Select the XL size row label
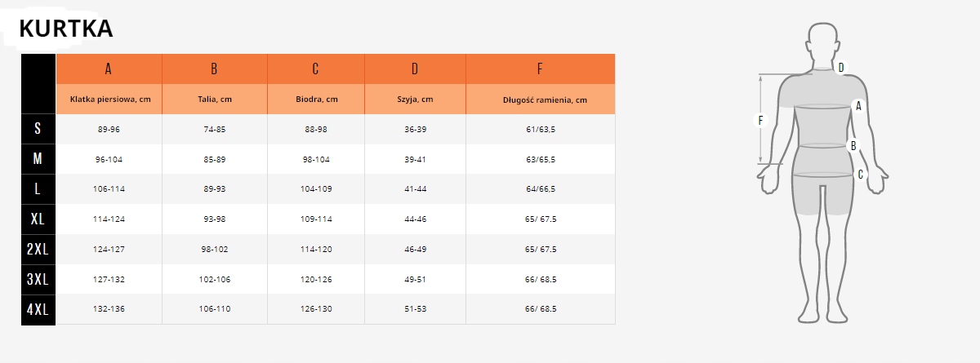Image resolution: width=980 pixels, height=363 pixels. pyautogui.click(x=38, y=219)
